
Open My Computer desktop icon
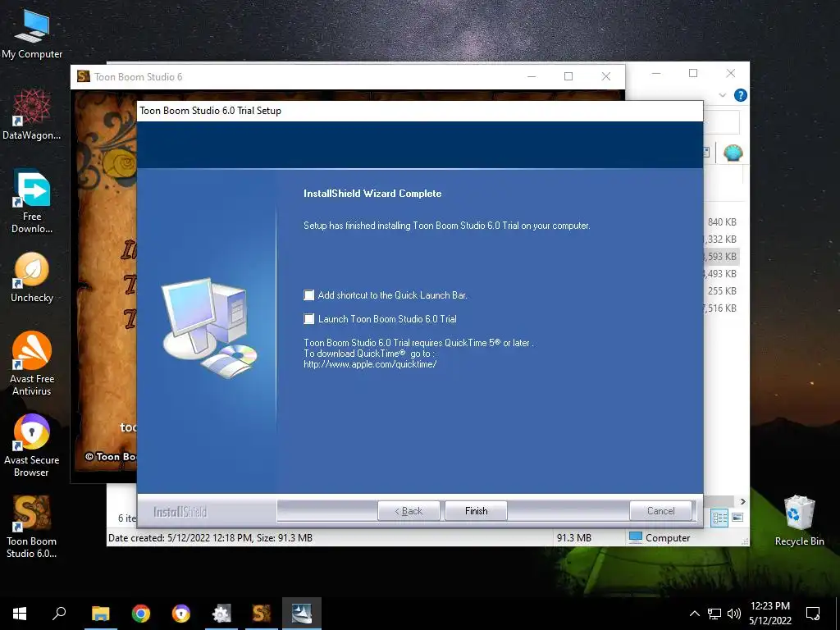[x=32, y=34]
